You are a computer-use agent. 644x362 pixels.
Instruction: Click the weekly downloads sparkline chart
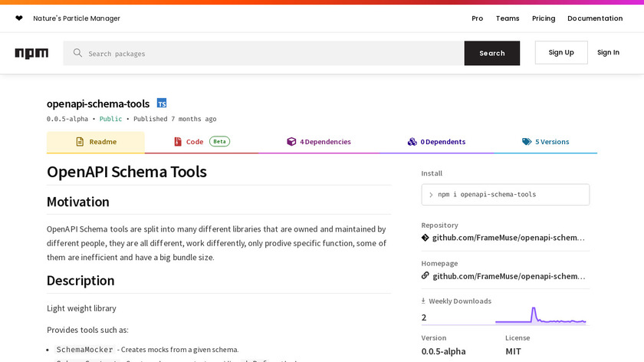click(x=540, y=315)
